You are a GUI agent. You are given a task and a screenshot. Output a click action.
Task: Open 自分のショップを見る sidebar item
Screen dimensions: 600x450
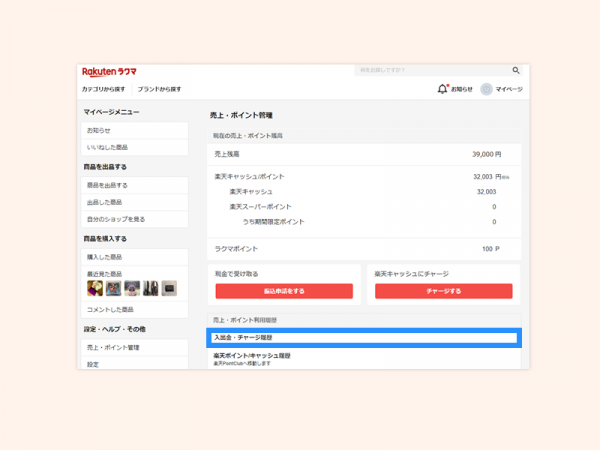click(135, 219)
